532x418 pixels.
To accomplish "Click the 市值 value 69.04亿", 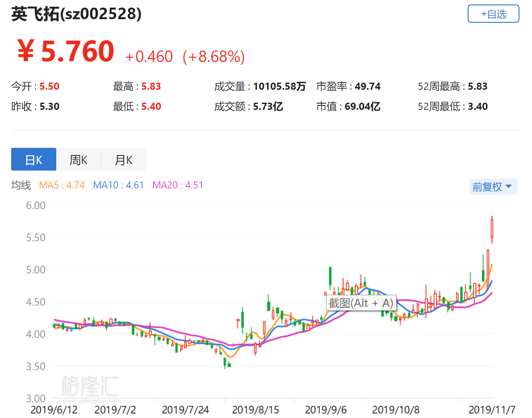I will [x=362, y=107].
